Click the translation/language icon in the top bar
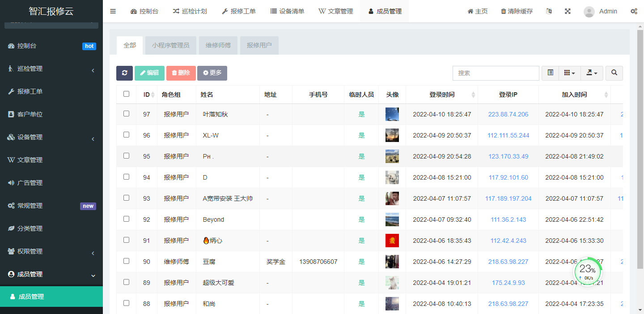This screenshot has width=644, height=314. [x=549, y=11]
